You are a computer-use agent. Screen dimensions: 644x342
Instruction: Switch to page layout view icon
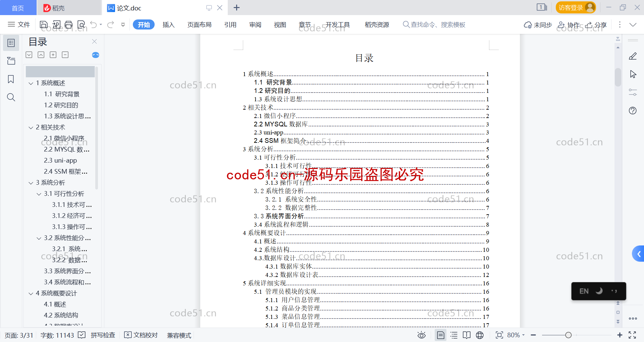(x=440, y=335)
